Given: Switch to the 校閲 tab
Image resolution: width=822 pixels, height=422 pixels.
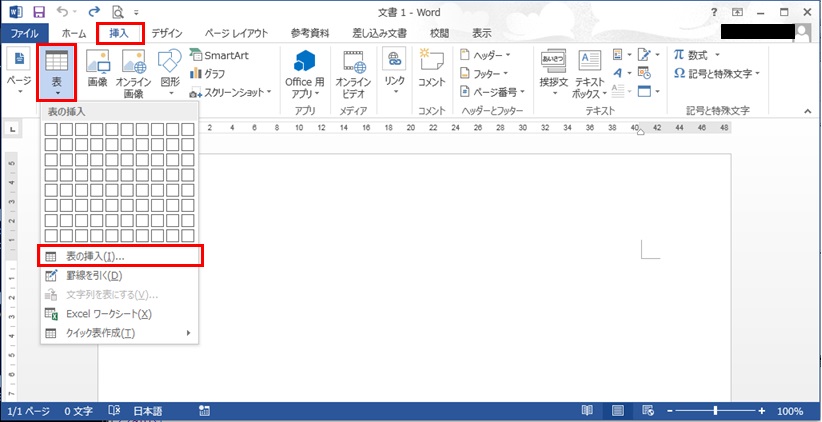Looking at the screenshot, I should coord(439,34).
